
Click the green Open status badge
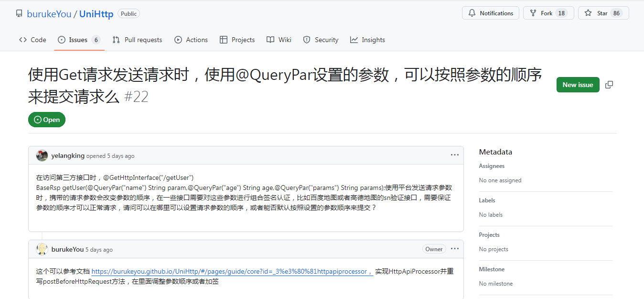coord(47,120)
